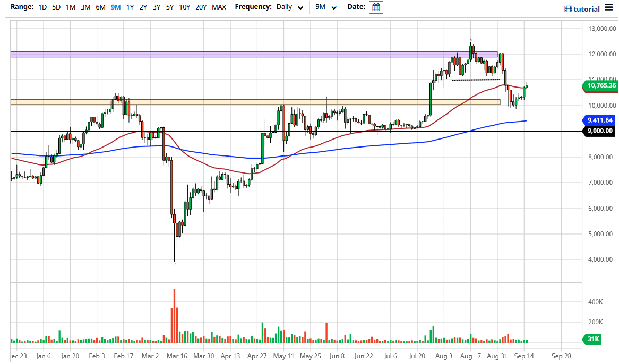619x364 pixels.
Task: Click the black 9,000.00 price label
Action: coord(599,130)
